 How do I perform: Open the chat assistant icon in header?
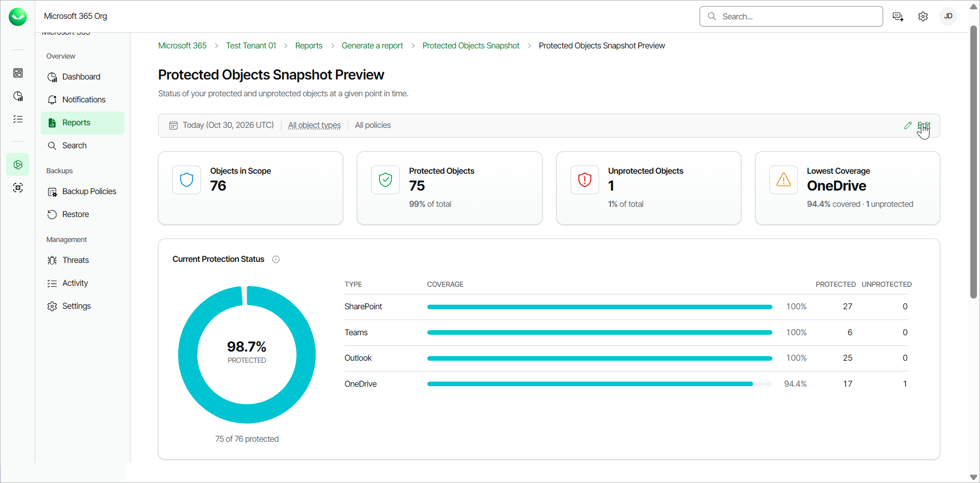pyautogui.click(x=898, y=17)
